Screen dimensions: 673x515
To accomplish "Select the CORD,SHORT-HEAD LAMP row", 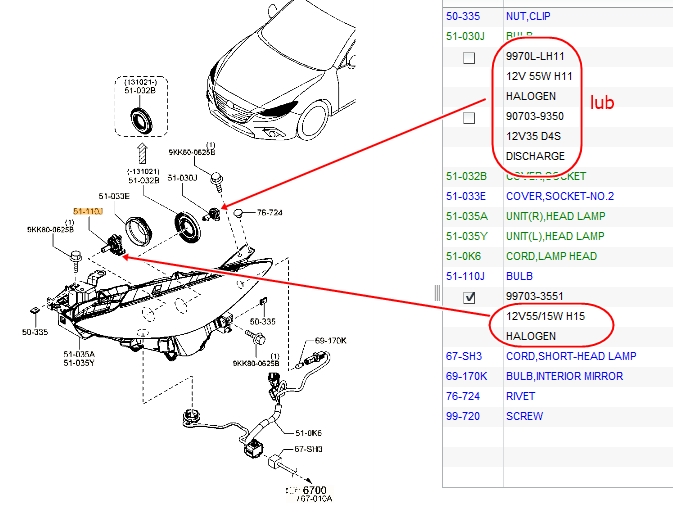I will click(x=571, y=356).
